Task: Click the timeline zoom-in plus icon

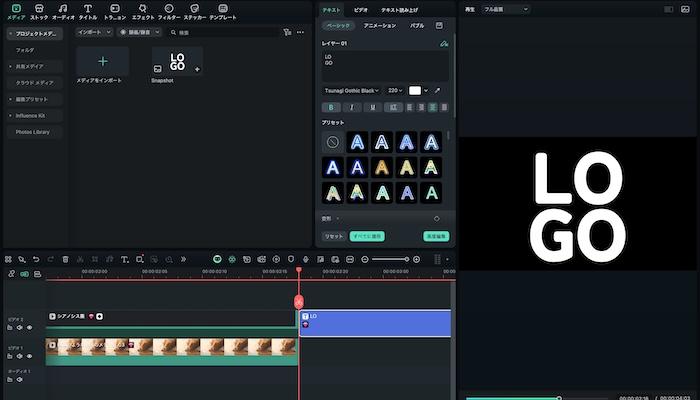Action: tap(416, 259)
